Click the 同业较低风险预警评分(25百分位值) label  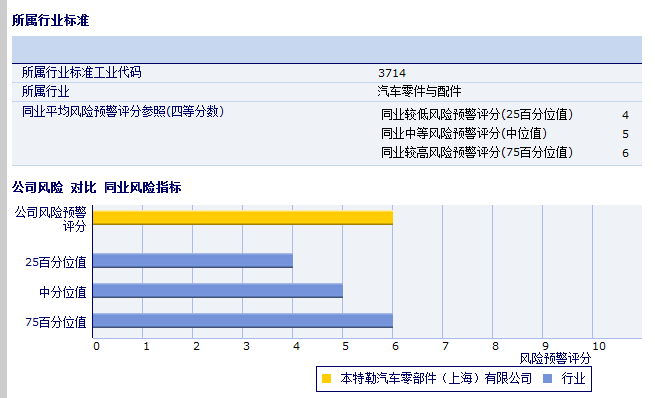[x=477, y=114]
